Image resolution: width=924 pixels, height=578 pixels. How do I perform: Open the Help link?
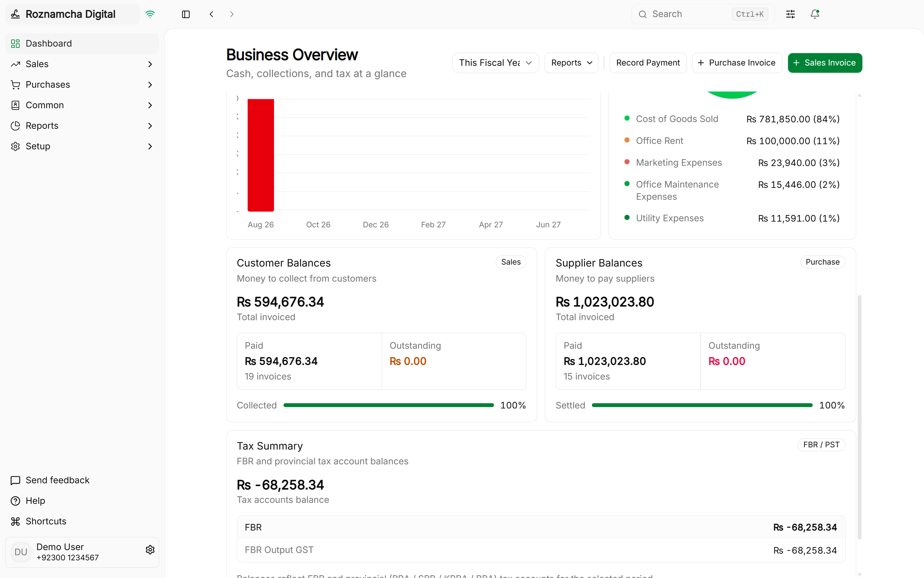click(82, 501)
